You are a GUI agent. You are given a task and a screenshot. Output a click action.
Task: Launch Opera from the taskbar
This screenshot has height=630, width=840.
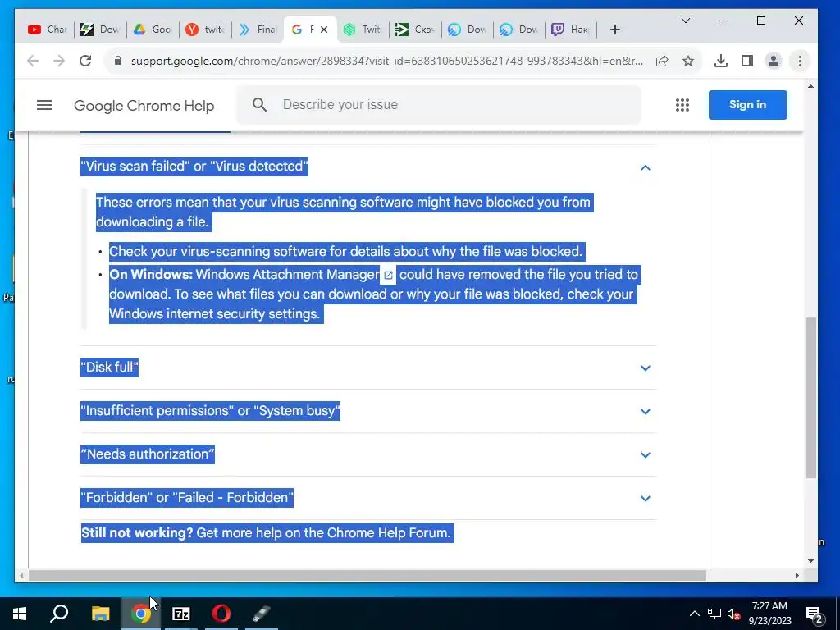[221, 614]
